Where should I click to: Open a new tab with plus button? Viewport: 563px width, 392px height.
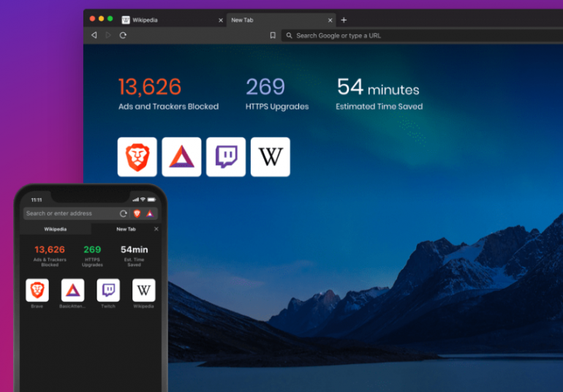[x=344, y=20]
